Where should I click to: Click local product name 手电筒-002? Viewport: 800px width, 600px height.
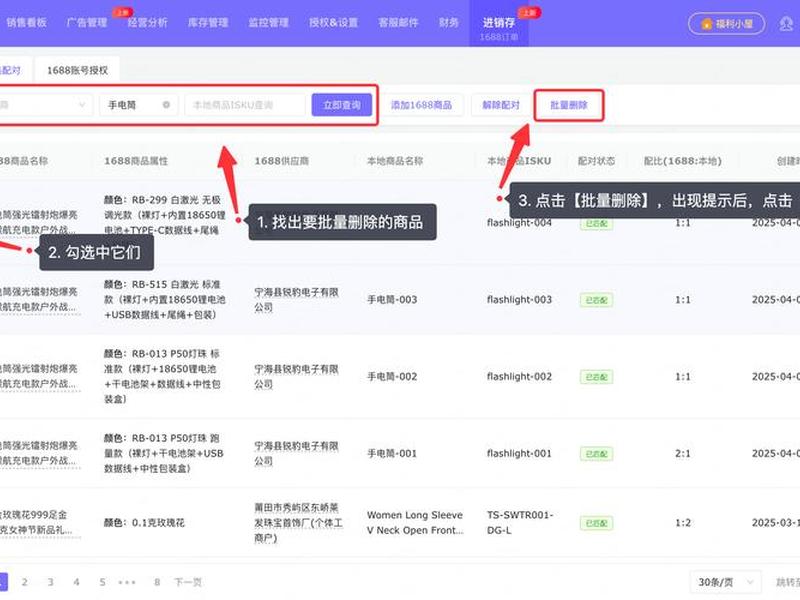[x=392, y=377]
